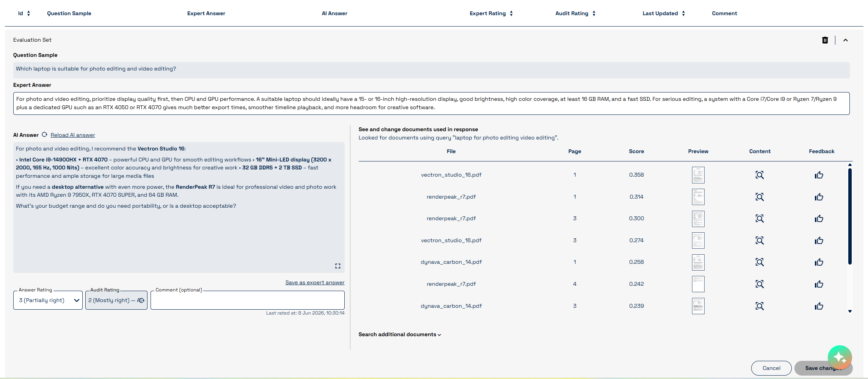Click documents list scrollbar down arrow
868x379 pixels.
click(850, 311)
